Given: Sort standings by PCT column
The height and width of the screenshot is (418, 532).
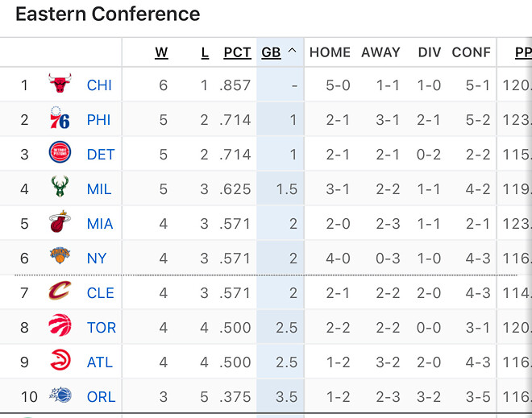Looking at the screenshot, I should pyautogui.click(x=237, y=52).
